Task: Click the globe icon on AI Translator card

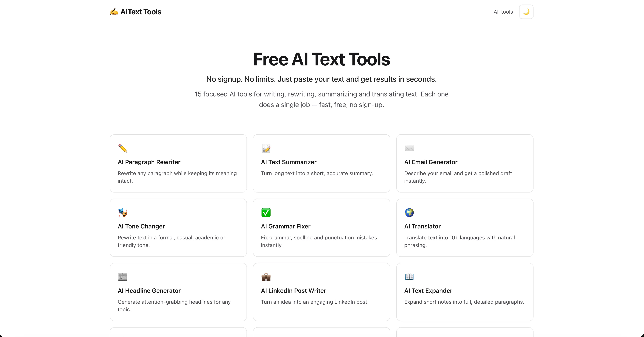Action: tap(409, 213)
